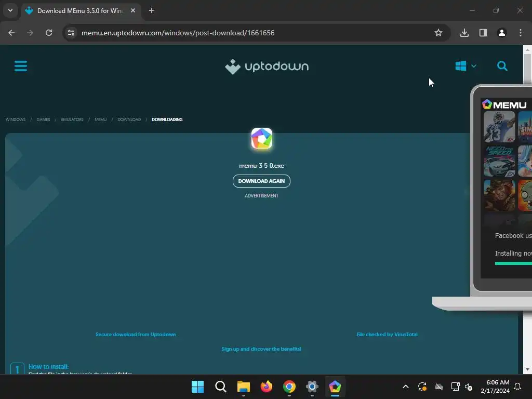Open MEmu app in taskbar
This screenshot has height=399, width=532.
coord(335,387)
